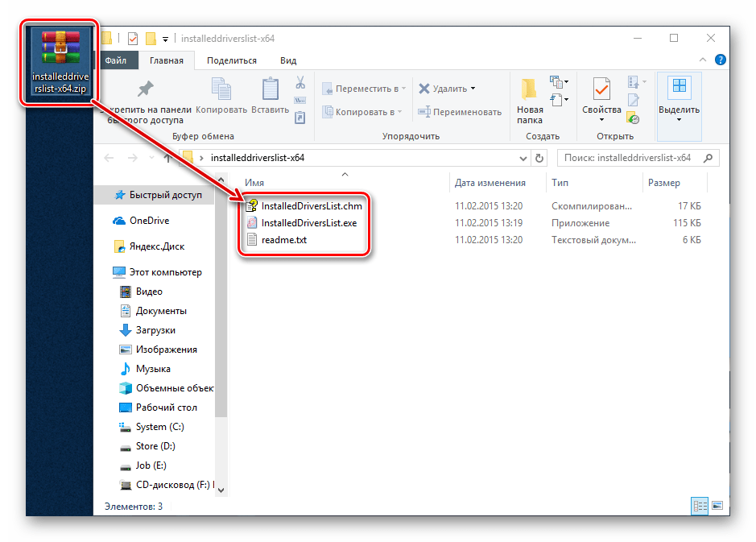Image resolution: width=756 pixels, height=542 pixels.
Task: Click the blue Help question mark icon
Action: [721, 60]
